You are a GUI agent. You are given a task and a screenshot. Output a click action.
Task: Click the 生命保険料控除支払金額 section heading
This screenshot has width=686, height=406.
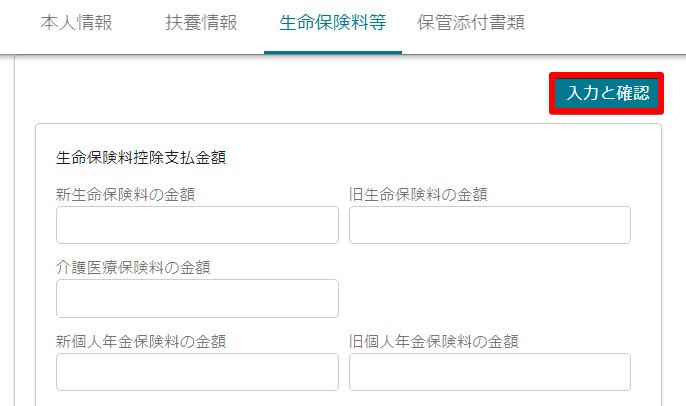[141, 158]
